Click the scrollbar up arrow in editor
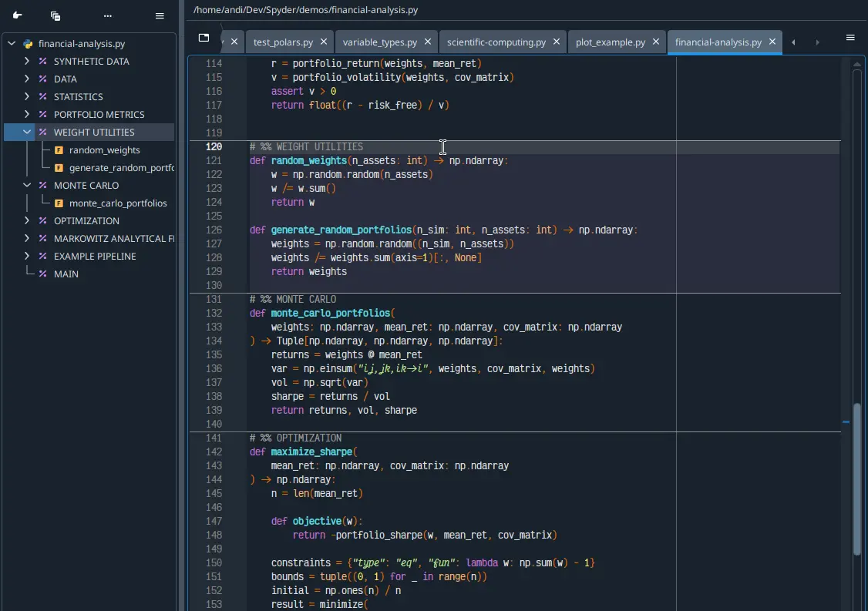 pyautogui.click(x=857, y=64)
